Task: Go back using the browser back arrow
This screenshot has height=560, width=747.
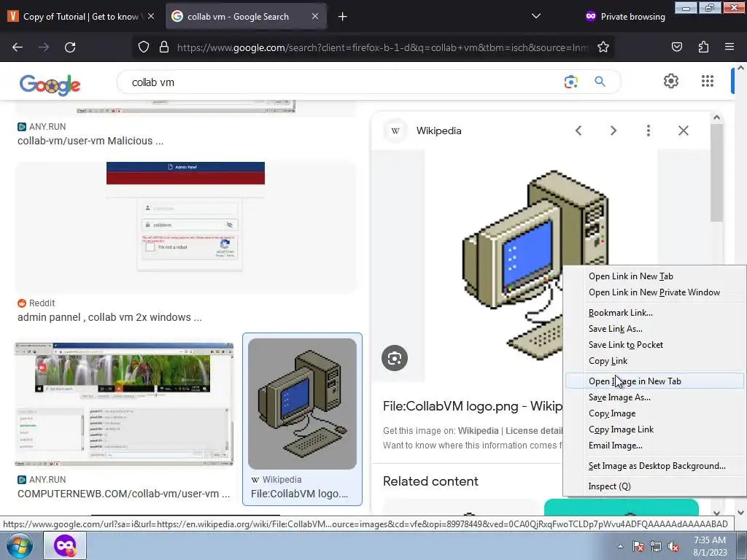Action: pyautogui.click(x=18, y=47)
